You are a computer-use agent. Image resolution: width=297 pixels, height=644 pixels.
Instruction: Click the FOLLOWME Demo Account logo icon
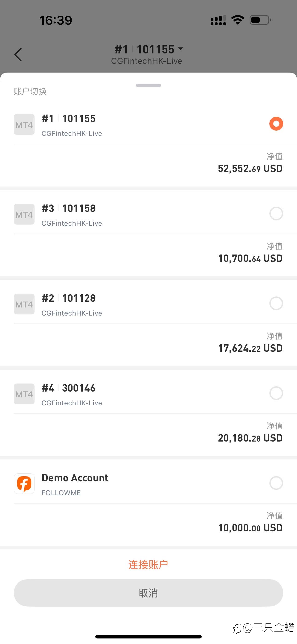24,483
